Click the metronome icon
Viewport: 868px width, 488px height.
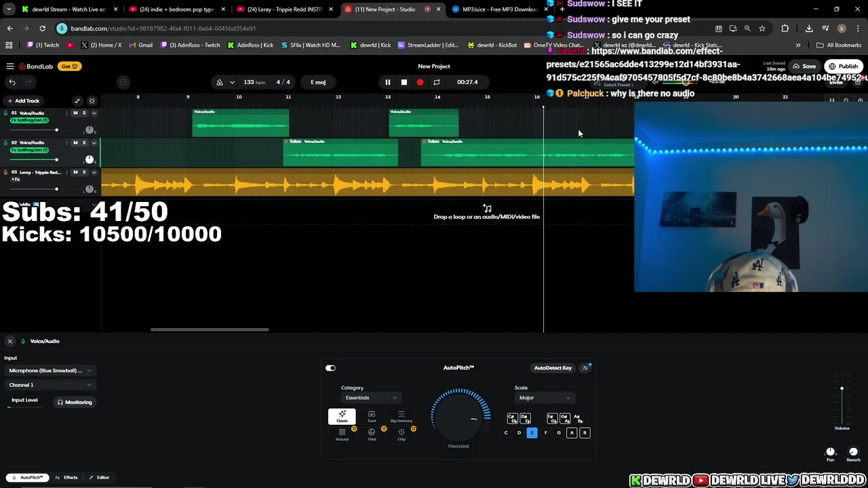[x=220, y=82]
